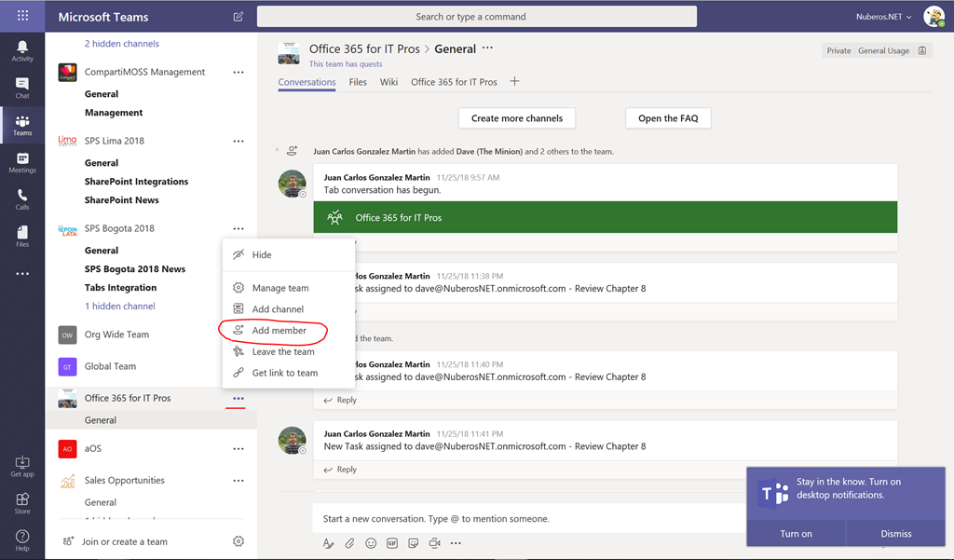Open Help in the left rail
Viewport: 954px width, 560px height.
[x=22, y=540]
